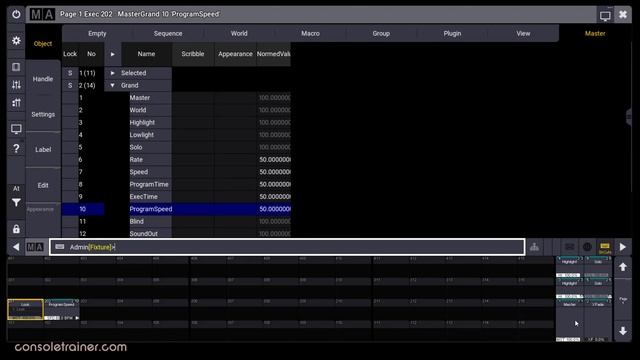Open the settings gear menu

(16, 40)
